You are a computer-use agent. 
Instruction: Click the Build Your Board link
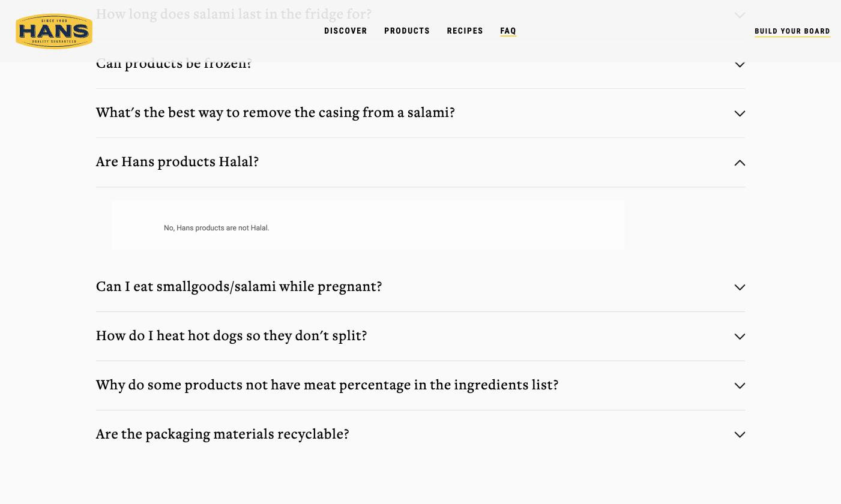(792, 31)
